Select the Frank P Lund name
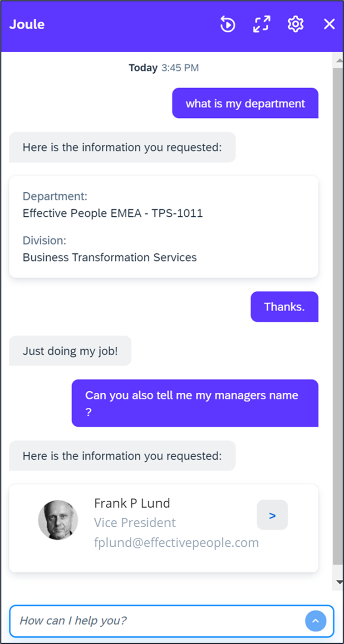 (132, 503)
